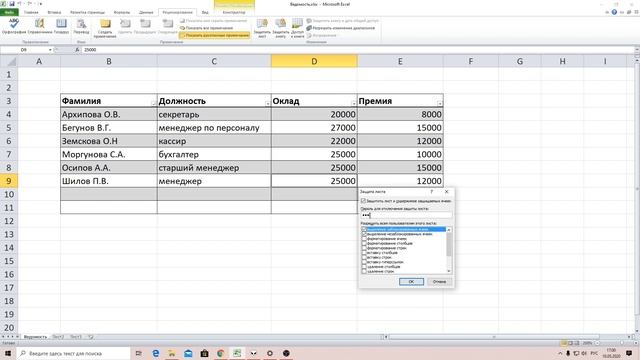Screen dimensions: 640x360
Task: Run the Орфография spell check
Action: (x=13, y=26)
